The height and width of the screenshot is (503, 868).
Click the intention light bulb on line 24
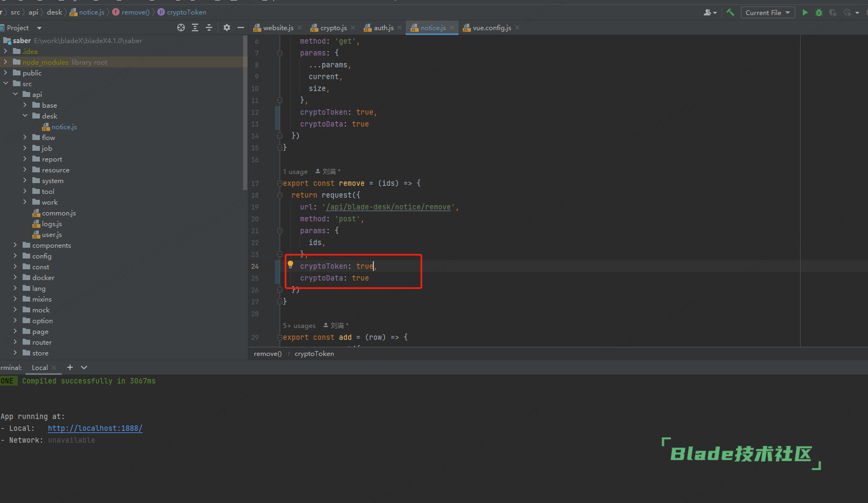coord(290,264)
